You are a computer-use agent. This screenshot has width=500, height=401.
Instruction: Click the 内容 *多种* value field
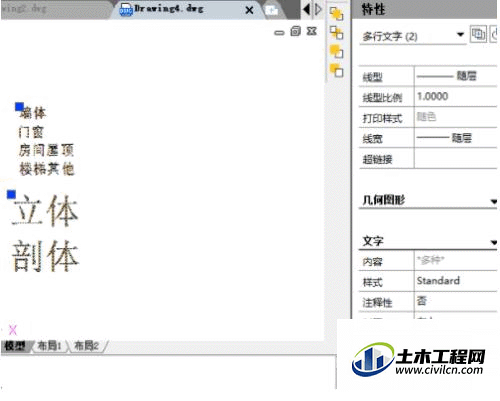point(455,260)
